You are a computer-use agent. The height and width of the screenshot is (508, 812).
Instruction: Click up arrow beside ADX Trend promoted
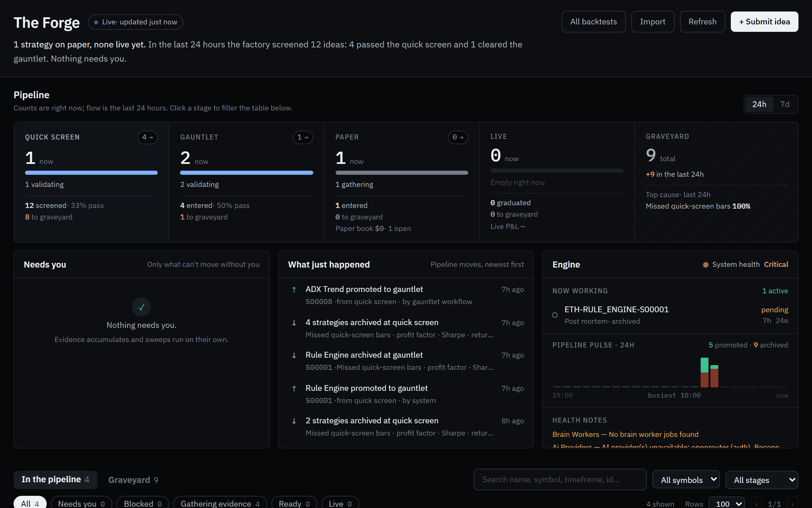coord(294,290)
